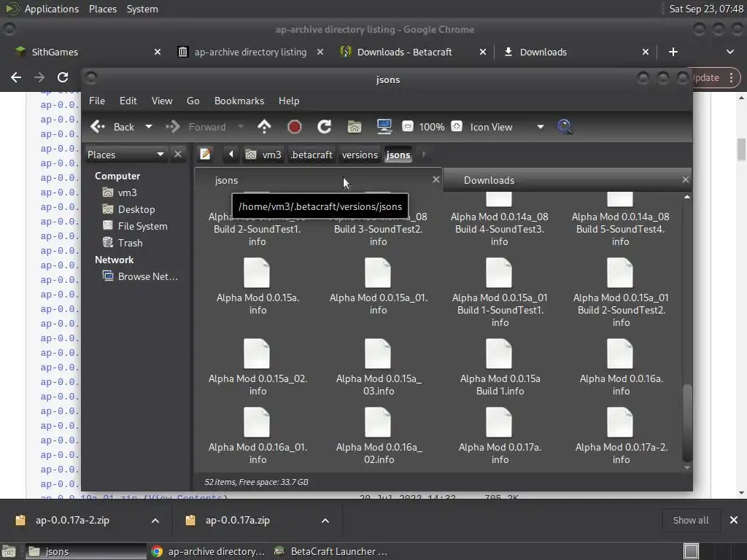Select Alpha Mod 0.0.16a_02.info file
The height and width of the screenshot is (560, 747).
(379, 436)
